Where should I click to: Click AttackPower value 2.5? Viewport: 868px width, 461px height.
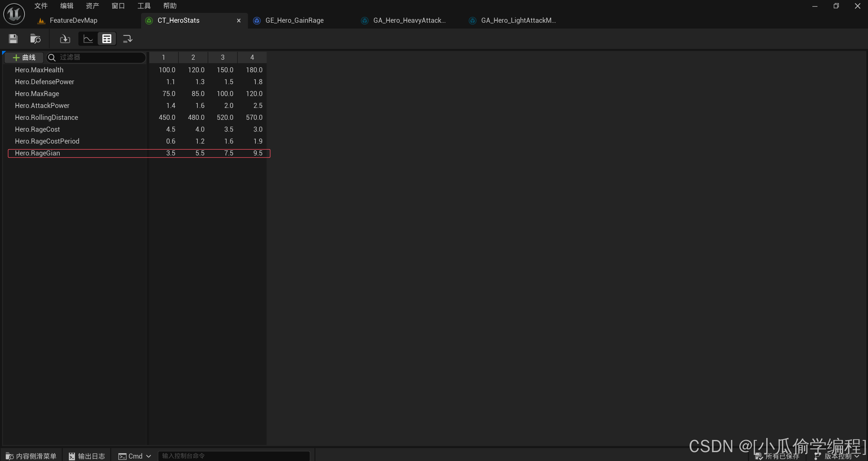pyautogui.click(x=258, y=106)
